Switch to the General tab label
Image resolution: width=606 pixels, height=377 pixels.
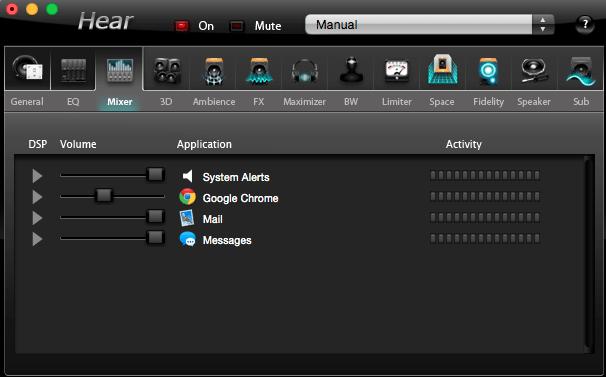click(27, 102)
